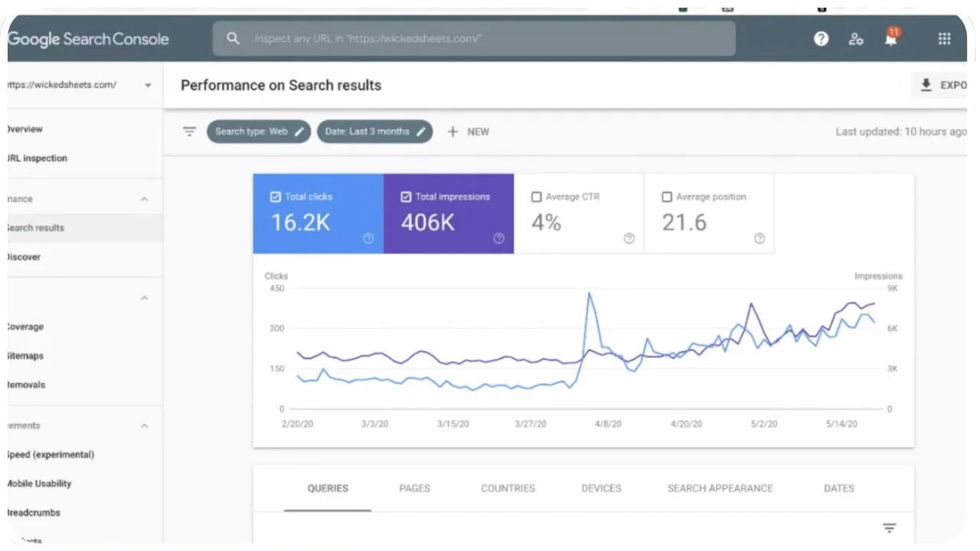This screenshot has height=551, width=980.
Task: Open the Google apps grid icon
Action: pyautogui.click(x=944, y=39)
